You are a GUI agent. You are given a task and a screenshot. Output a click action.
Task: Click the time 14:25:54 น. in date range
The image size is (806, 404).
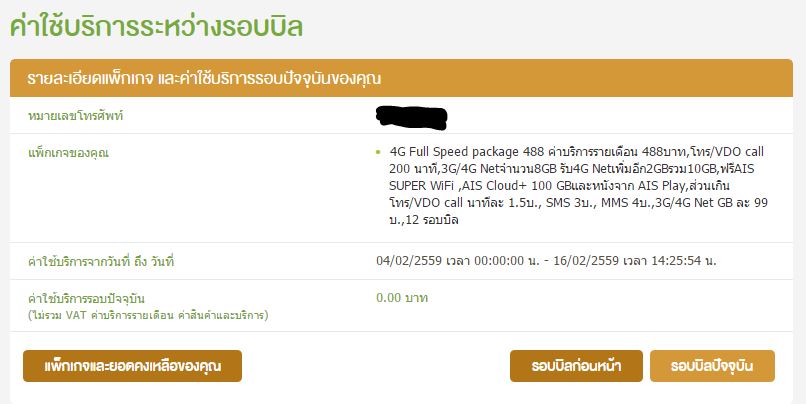click(x=684, y=261)
